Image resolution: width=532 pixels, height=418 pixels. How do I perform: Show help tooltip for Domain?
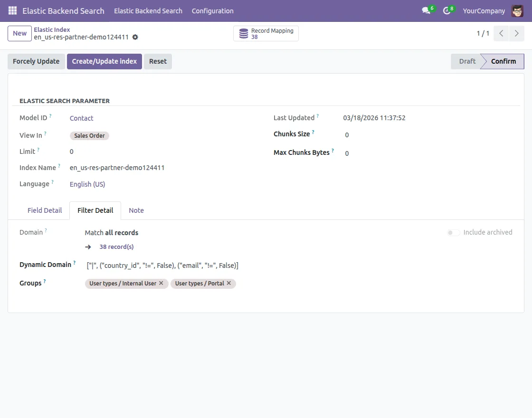(x=46, y=230)
